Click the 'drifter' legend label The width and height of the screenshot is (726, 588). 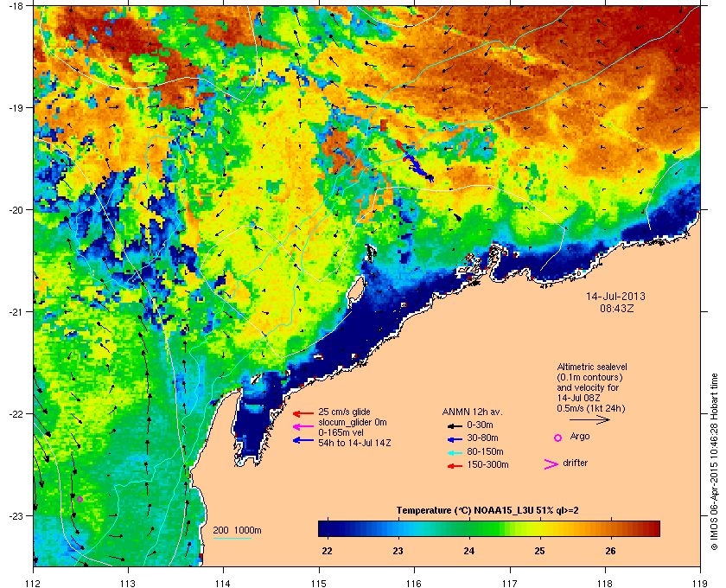click(576, 463)
